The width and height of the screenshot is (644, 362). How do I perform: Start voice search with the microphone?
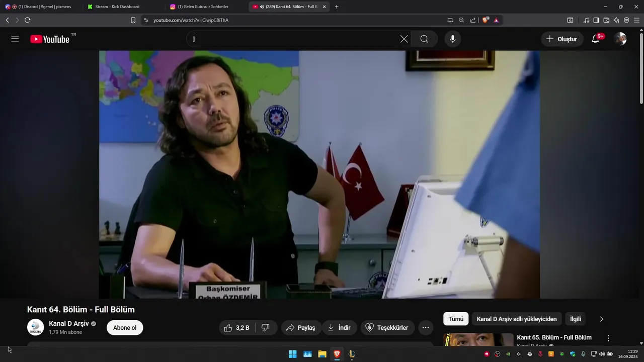point(453,39)
